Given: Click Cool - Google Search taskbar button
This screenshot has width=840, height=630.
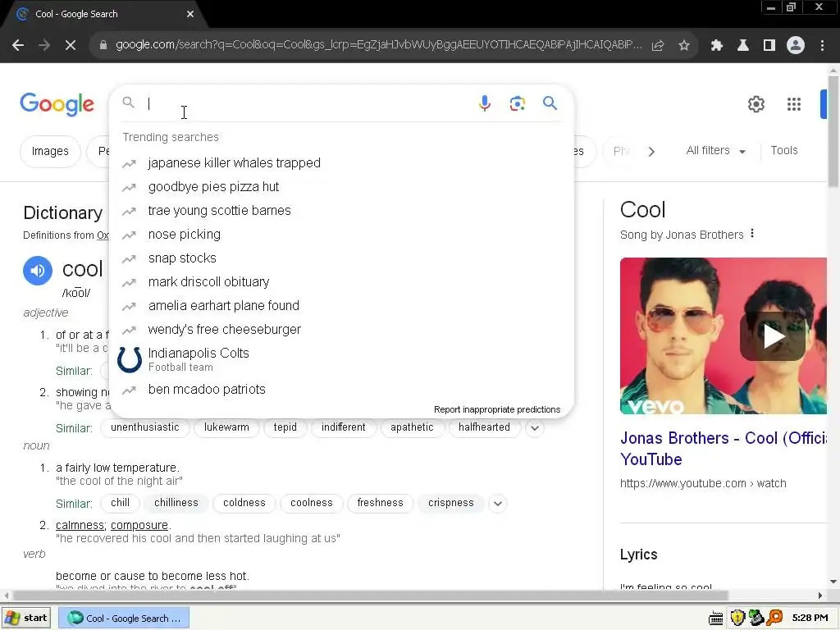Looking at the screenshot, I should coord(123,619).
